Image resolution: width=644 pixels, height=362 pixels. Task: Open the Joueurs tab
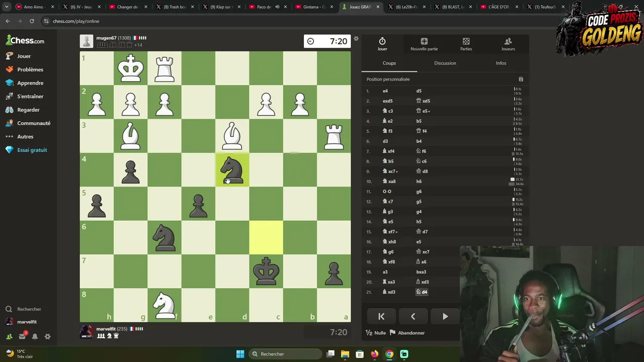tap(508, 44)
